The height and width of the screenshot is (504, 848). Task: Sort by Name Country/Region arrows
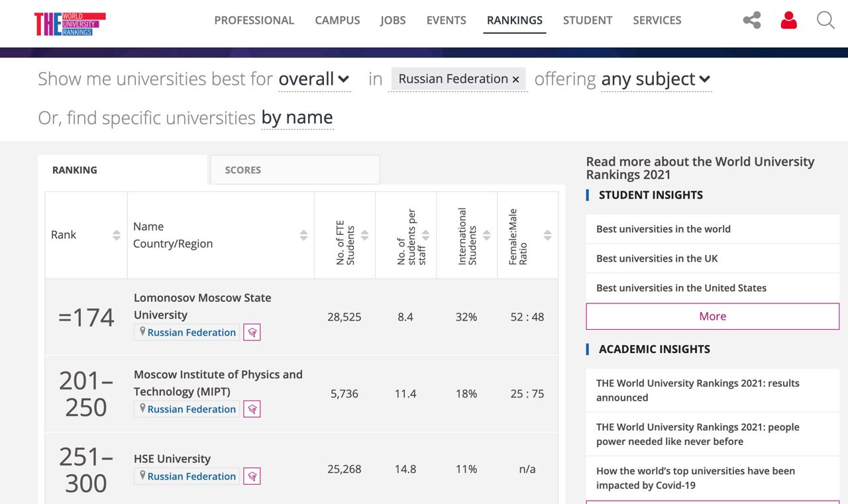303,235
